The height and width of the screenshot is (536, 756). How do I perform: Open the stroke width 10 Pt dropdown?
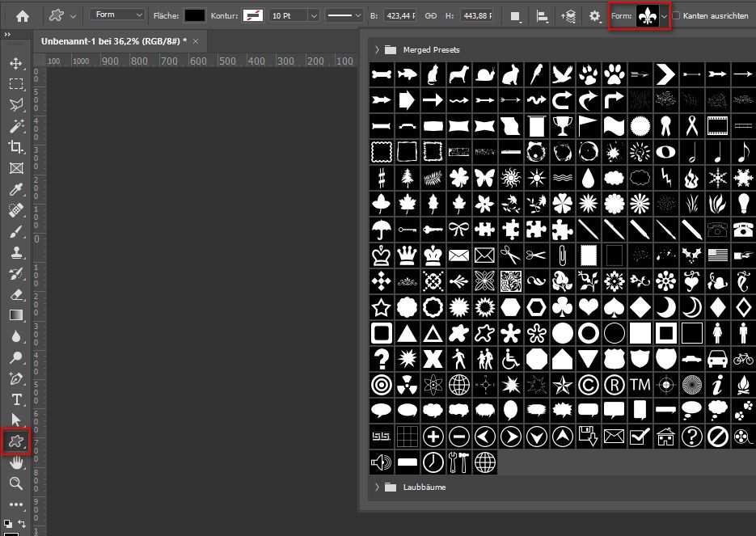tap(314, 16)
